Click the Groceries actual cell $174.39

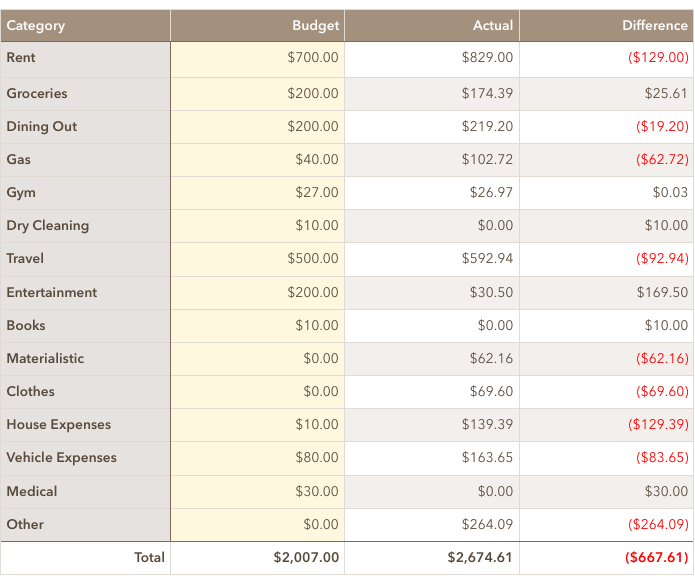point(432,94)
